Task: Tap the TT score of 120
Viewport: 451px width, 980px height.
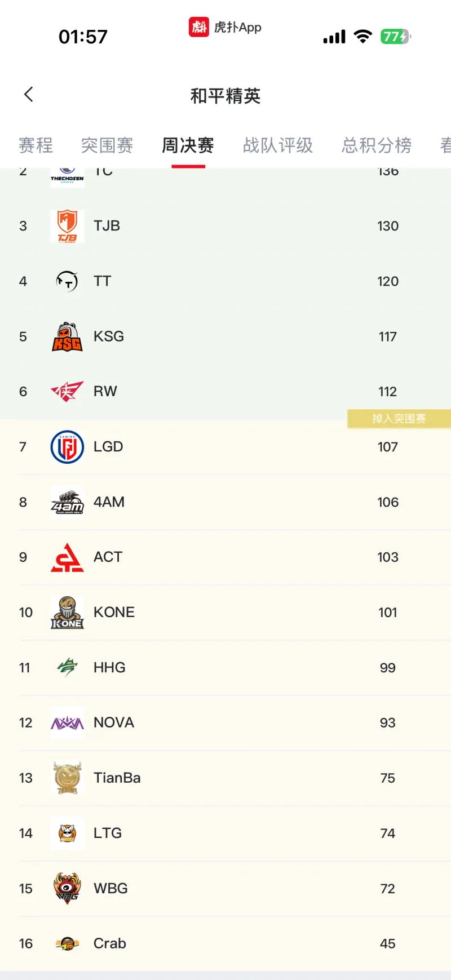Action: pyautogui.click(x=388, y=281)
